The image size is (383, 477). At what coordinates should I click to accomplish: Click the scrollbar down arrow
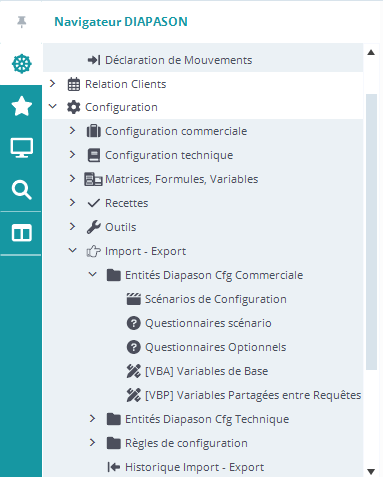click(x=371, y=471)
